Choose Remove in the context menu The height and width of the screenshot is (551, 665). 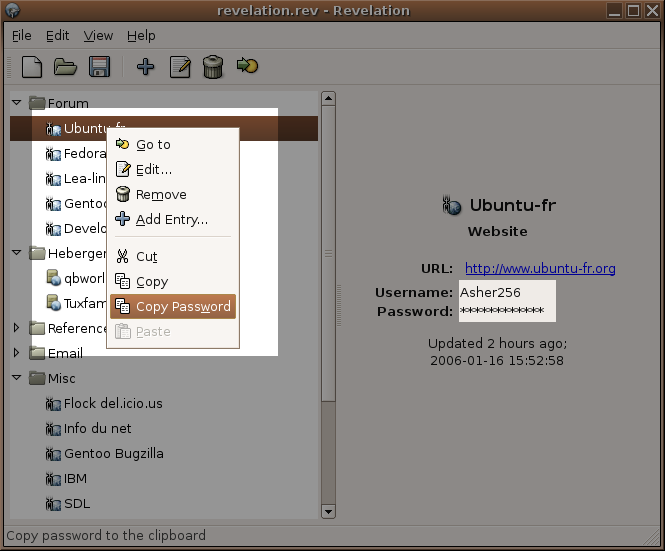coord(161,195)
